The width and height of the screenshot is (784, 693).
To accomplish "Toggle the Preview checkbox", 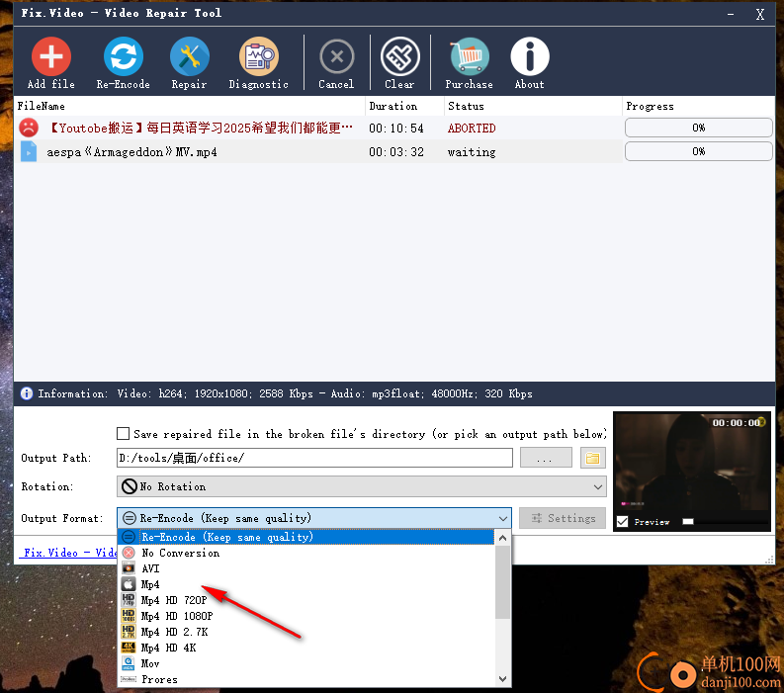I will [x=623, y=522].
